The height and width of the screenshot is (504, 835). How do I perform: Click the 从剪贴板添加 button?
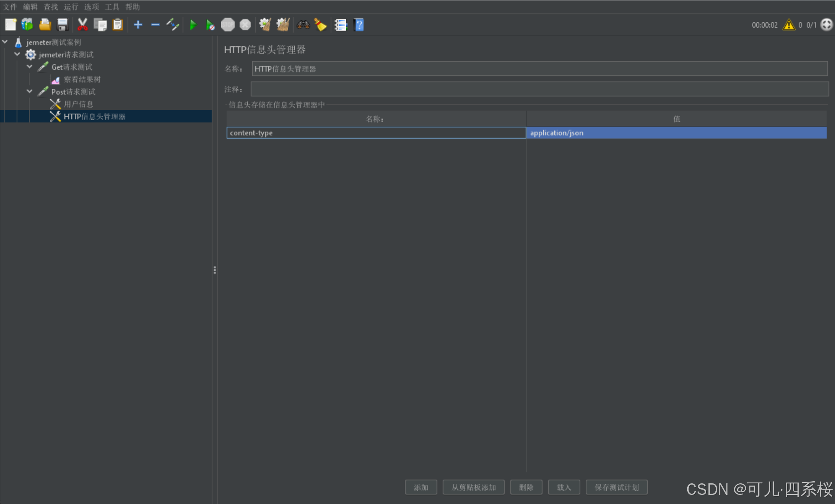(473, 487)
